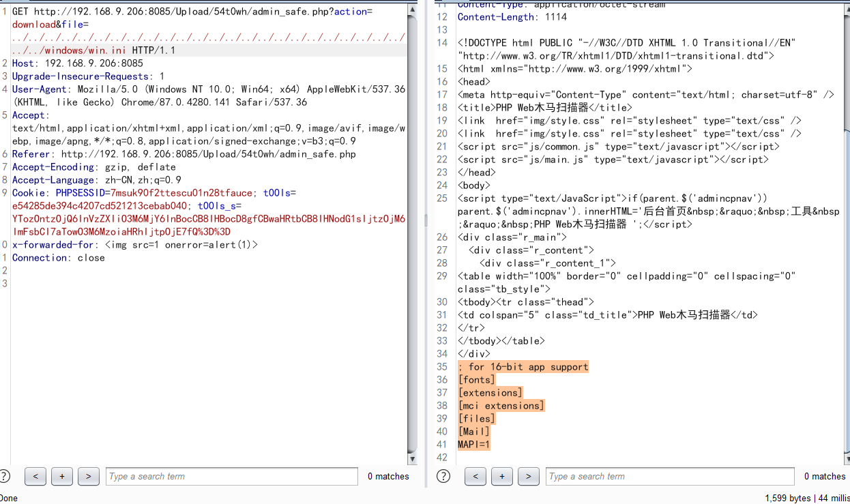This screenshot has height=504, width=850.
Task: Select the Connection: close header
Action: tap(59, 258)
